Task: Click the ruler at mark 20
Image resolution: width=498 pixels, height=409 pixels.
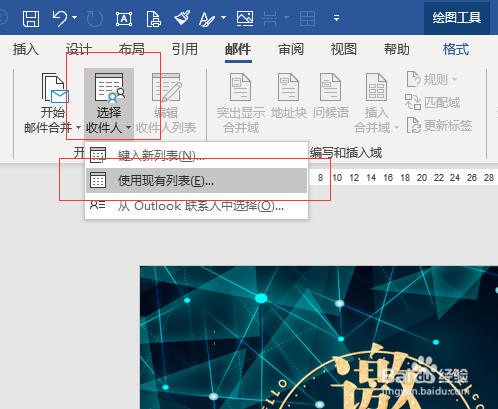Action: click(x=422, y=178)
